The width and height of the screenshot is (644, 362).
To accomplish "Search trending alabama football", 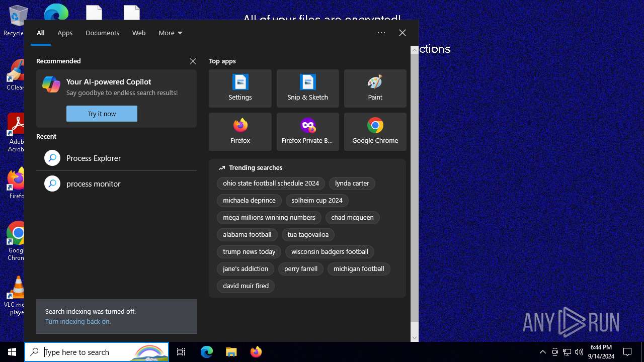I will [x=247, y=235].
